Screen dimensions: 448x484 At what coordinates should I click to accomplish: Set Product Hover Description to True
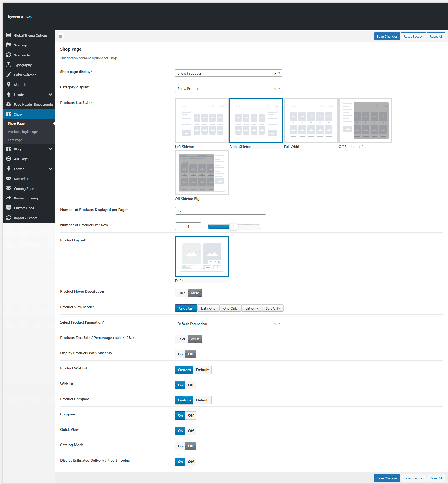181,293
